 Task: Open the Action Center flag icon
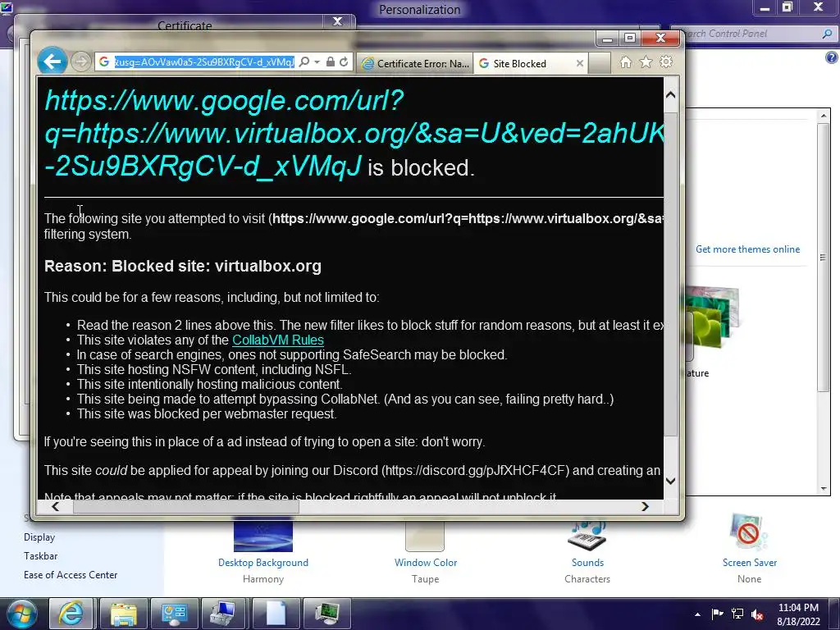(717, 614)
